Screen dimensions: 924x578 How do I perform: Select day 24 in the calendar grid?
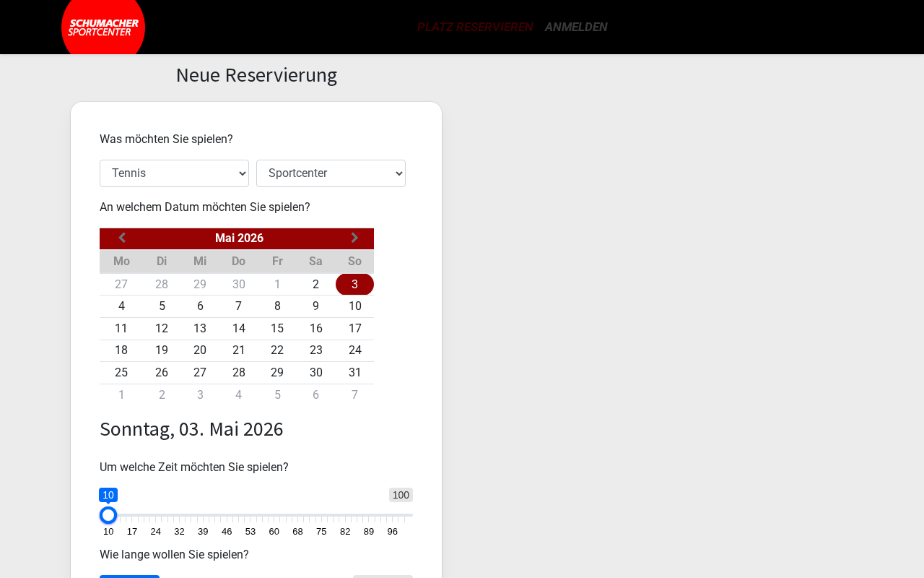pos(354,350)
